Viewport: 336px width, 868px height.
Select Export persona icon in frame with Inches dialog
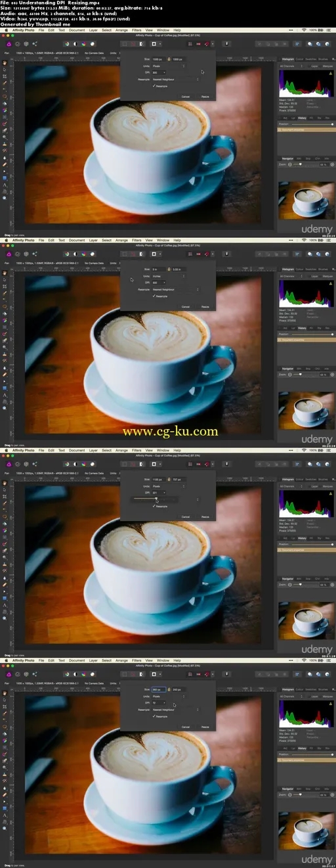tap(33, 253)
